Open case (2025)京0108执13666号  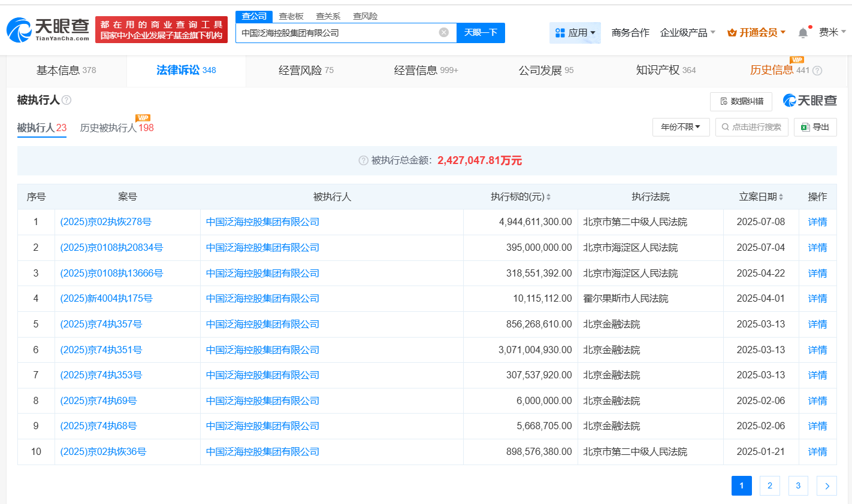[111, 274]
